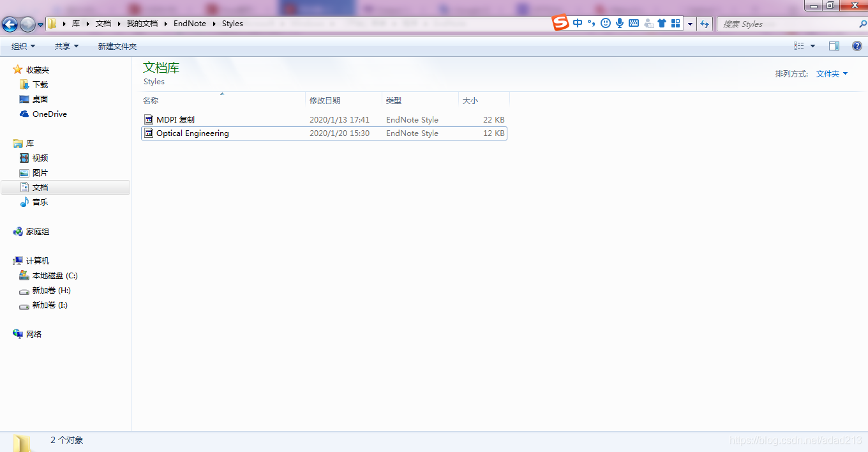Activate Sogou voice input microphone
Screen dimensions: 868x452
coord(620,23)
